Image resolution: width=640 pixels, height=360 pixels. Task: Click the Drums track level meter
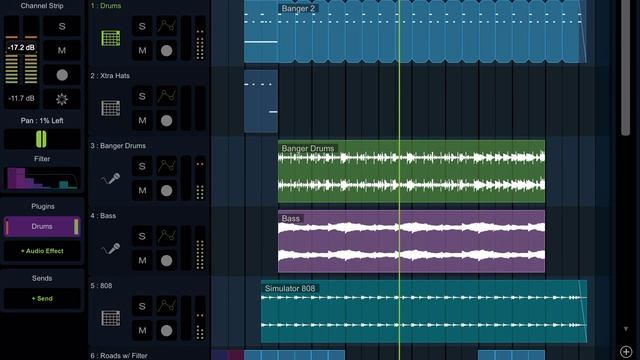tap(200, 38)
